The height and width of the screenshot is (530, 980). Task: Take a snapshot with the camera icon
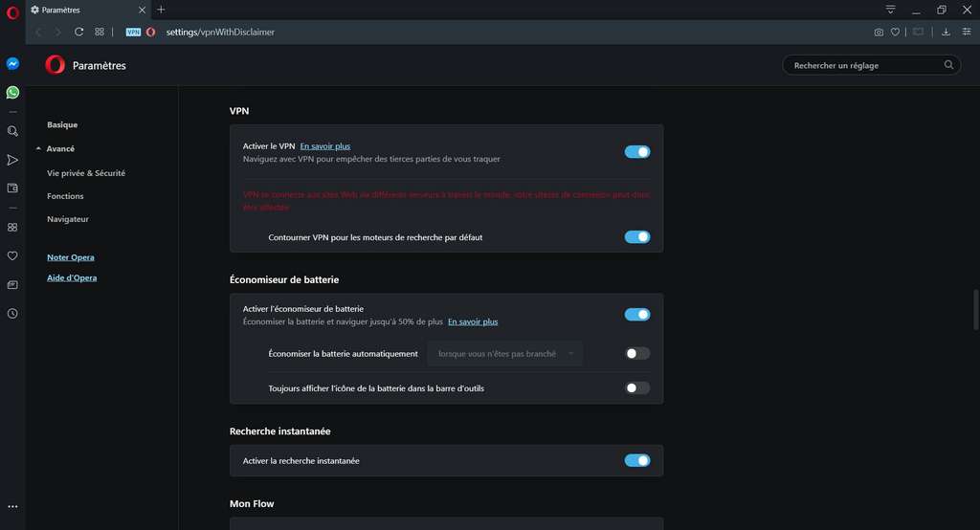879,32
